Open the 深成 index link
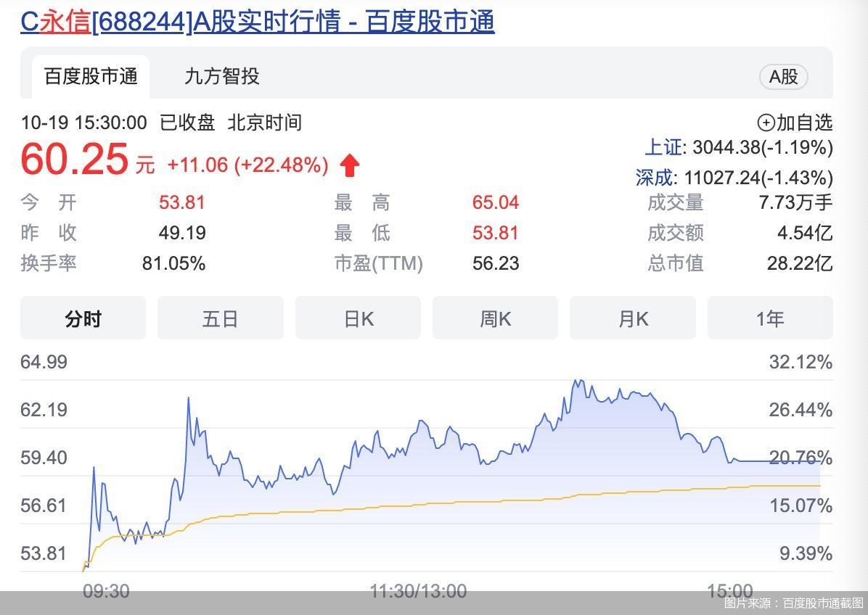The width and height of the screenshot is (868, 615). click(x=655, y=178)
